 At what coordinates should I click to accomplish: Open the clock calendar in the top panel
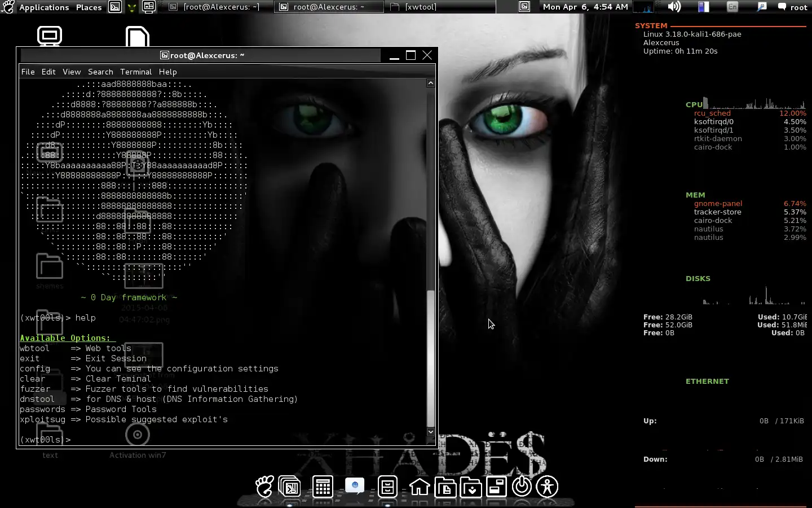pos(585,7)
